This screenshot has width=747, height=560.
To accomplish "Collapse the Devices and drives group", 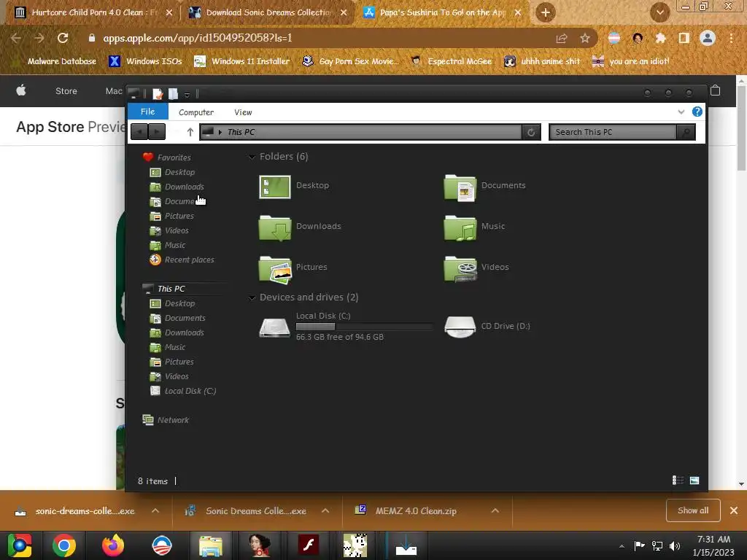I will point(252,297).
